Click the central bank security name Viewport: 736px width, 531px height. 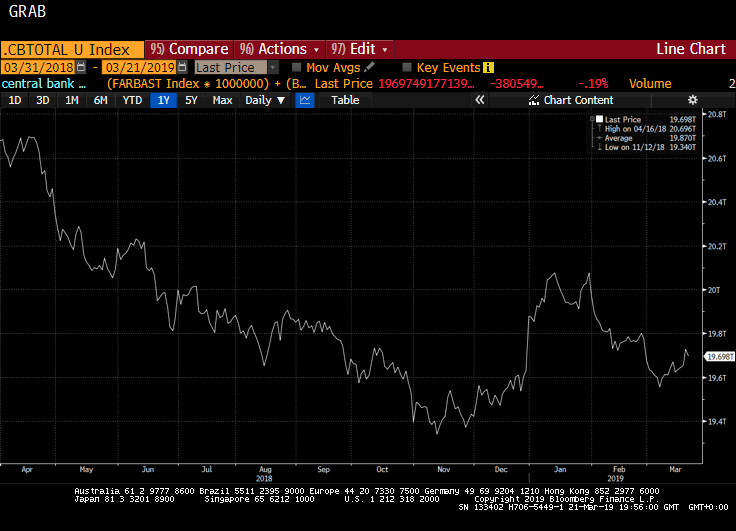pos(44,84)
